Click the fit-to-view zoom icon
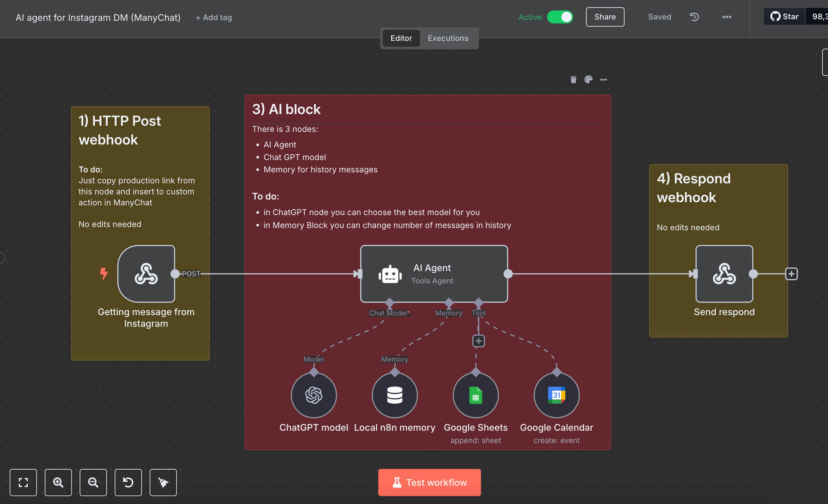Viewport: 828px width, 504px height. tap(23, 482)
